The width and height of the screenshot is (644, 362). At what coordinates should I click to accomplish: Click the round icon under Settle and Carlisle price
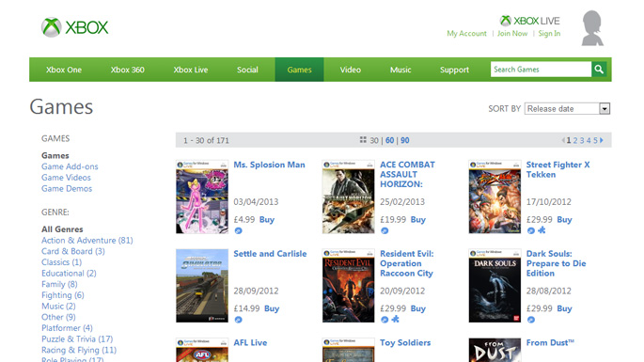coord(238,320)
